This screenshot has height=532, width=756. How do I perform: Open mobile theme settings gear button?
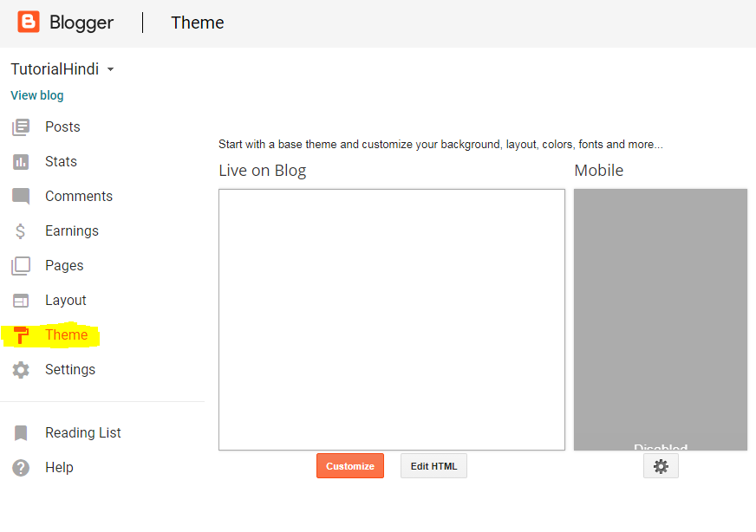pos(661,466)
